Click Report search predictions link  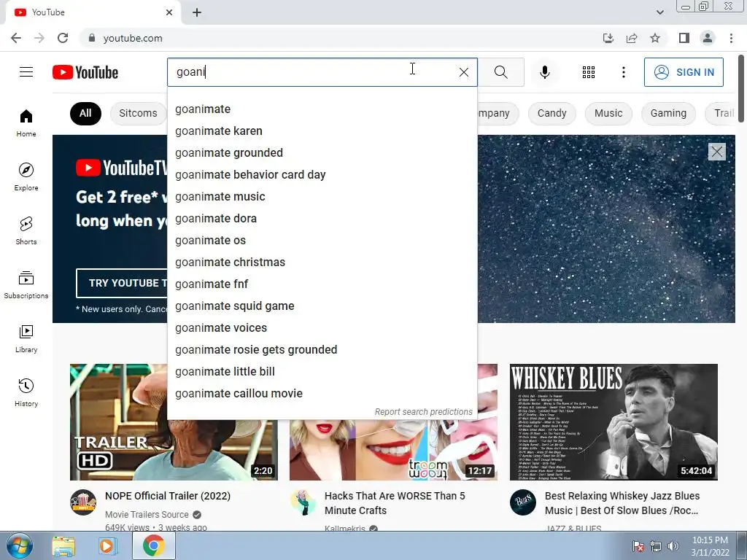pos(423,412)
